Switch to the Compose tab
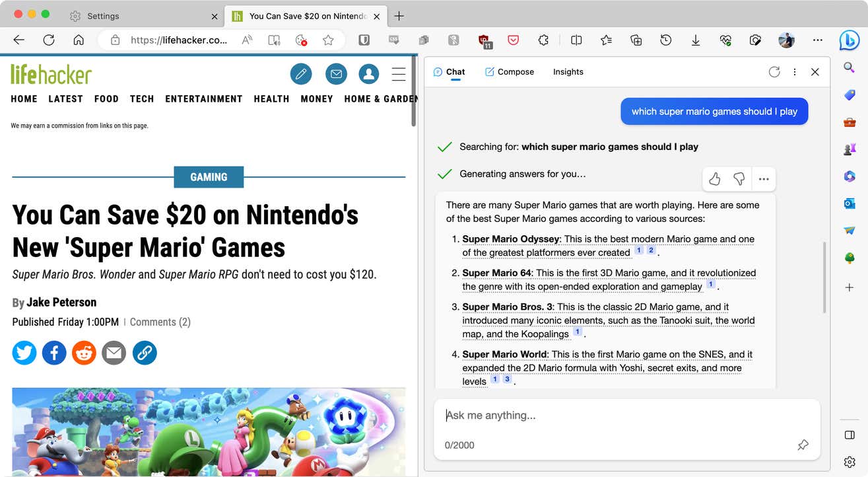This screenshot has height=477, width=868. tap(509, 72)
